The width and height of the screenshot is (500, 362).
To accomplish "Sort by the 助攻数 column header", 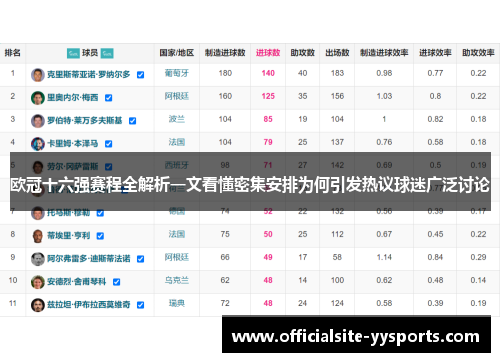I will tap(303, 53).
